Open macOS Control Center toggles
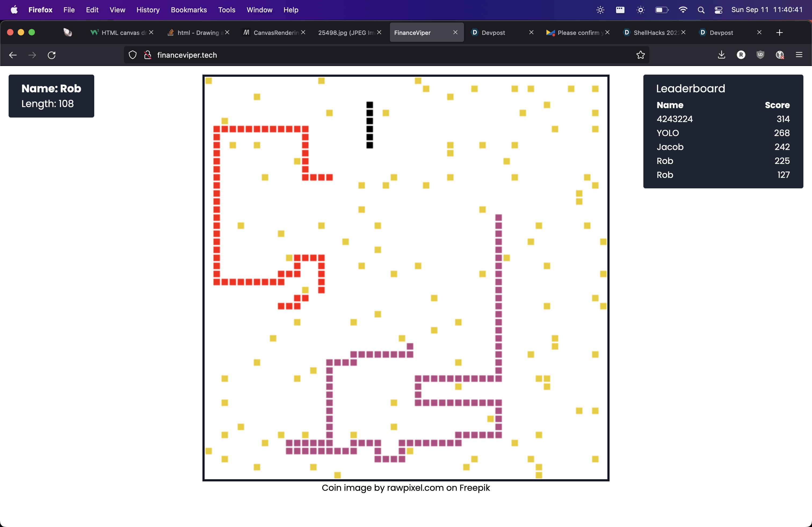Image resolution: width=812 pixels, height=527 pixels. 719,10
